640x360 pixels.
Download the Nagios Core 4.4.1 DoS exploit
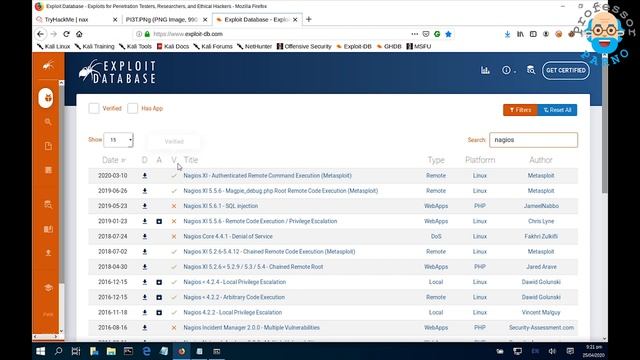pos(144,236)
